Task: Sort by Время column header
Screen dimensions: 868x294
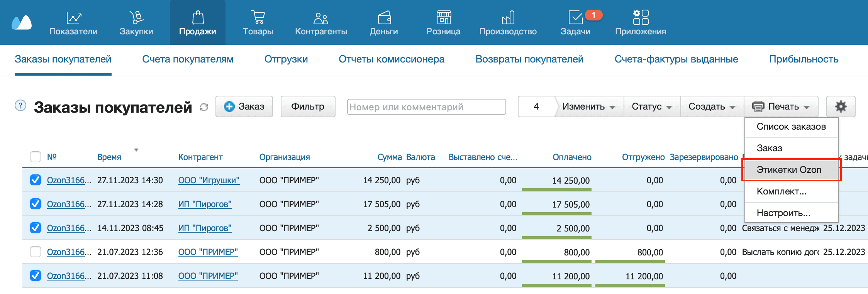Action: click(109, 157)
